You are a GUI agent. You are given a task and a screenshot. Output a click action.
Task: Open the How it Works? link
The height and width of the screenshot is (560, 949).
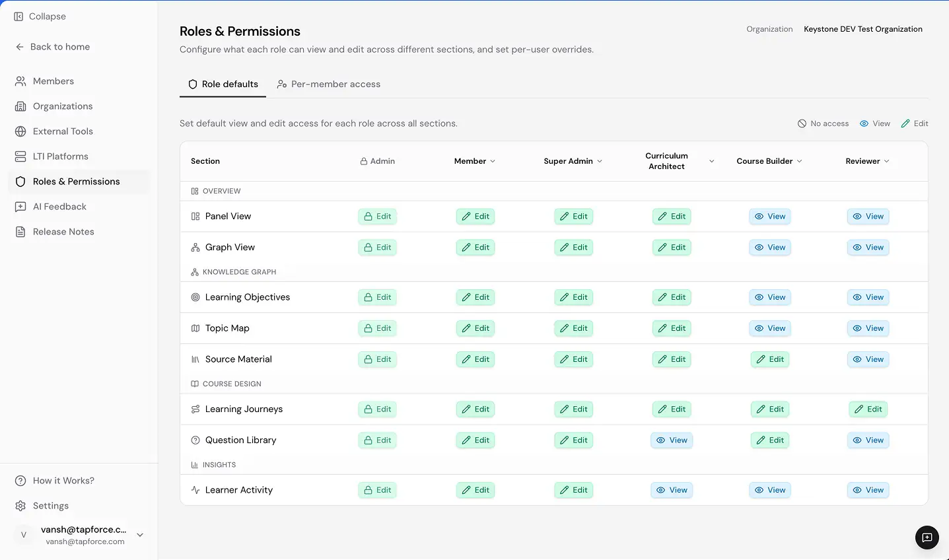(79, 481)
